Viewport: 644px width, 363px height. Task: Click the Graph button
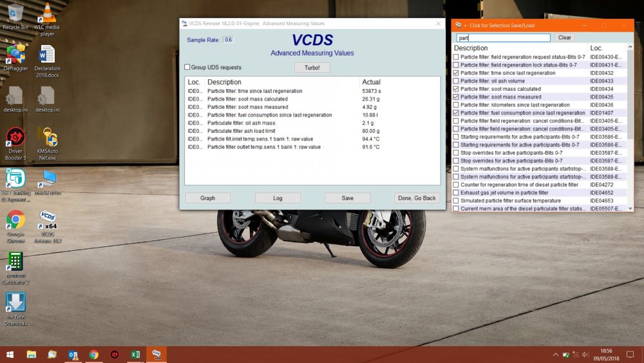pos(208,198)
